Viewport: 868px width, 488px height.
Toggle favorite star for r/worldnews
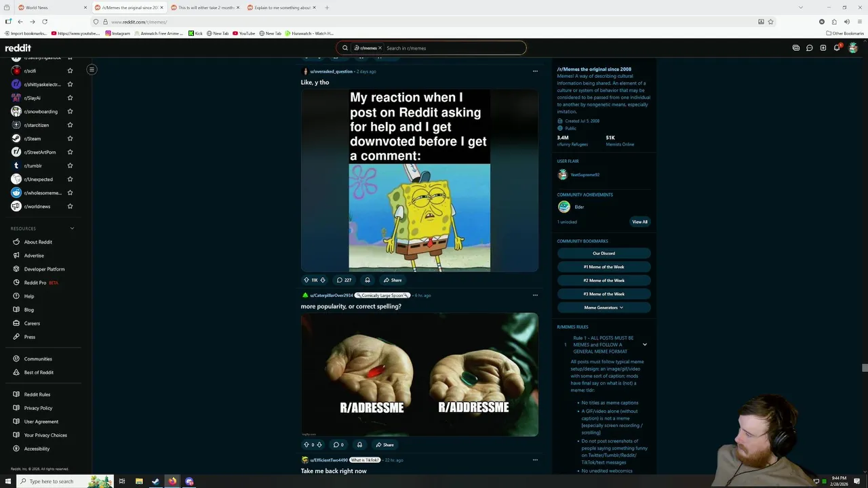tap(70, 206)
